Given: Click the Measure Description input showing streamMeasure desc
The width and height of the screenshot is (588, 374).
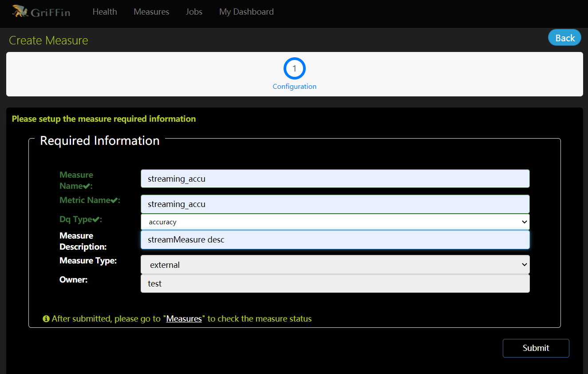Looking at the screenshot, I should (x=335, y=239).
